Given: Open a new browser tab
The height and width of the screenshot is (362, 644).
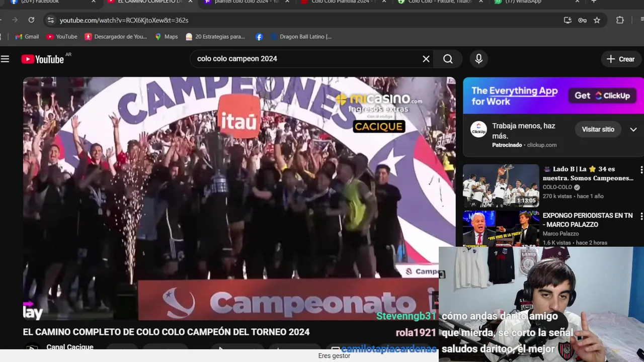Looking at the screenshot, I should [594, 2].
